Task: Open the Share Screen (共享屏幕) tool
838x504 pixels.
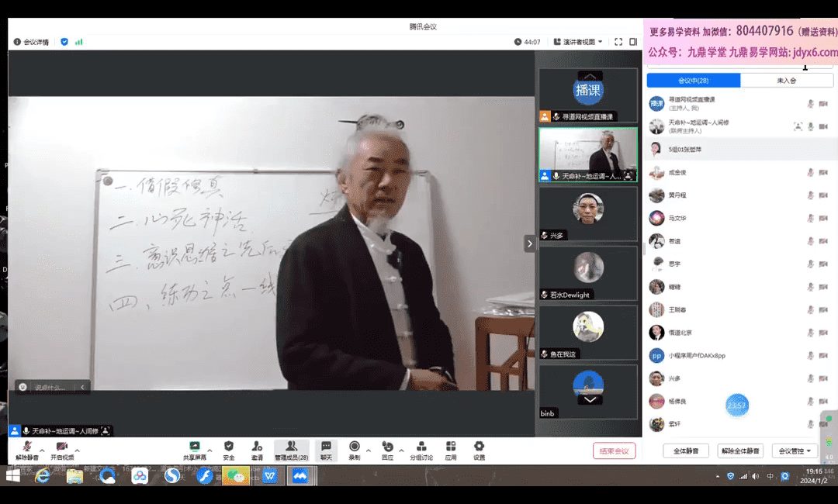Action: coord(194,450)
